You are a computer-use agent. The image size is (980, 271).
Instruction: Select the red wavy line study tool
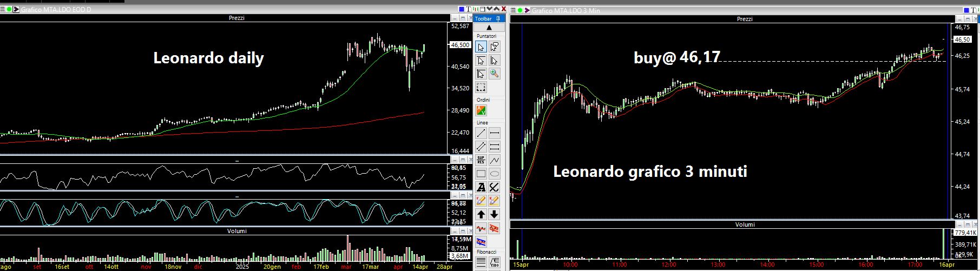click(x=481, y=229)
